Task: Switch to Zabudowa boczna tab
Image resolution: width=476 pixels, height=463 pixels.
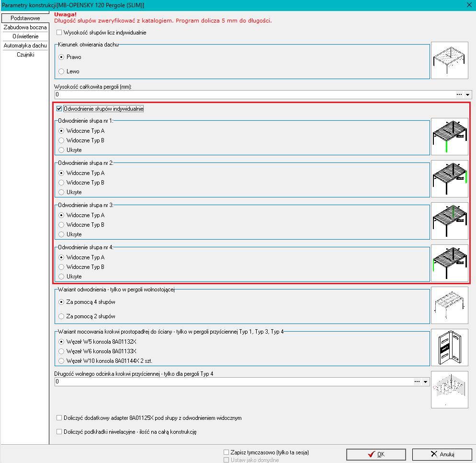Action: [x=25, y=27]
